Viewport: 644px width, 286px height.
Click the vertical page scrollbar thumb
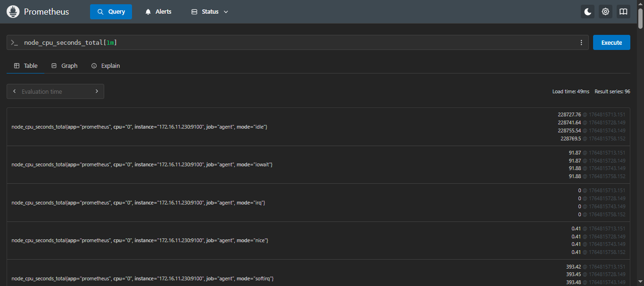pyautogui.click(x=640, y=14)
